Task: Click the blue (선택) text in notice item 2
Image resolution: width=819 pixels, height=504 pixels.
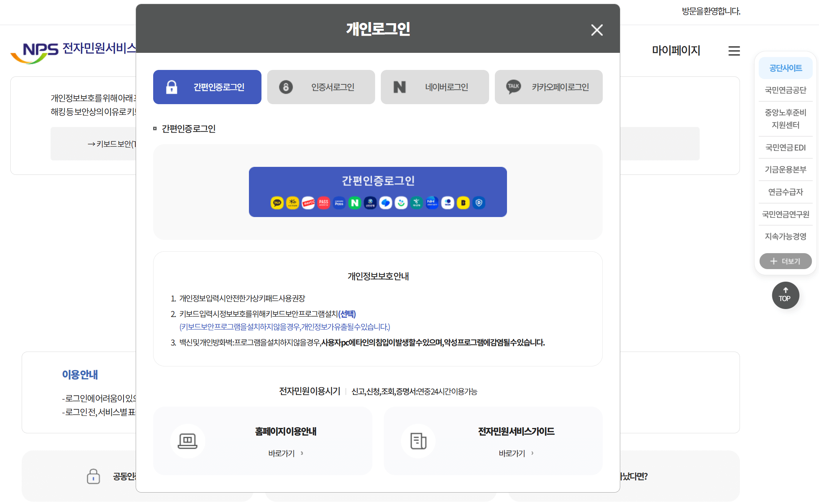Action: 347,314
